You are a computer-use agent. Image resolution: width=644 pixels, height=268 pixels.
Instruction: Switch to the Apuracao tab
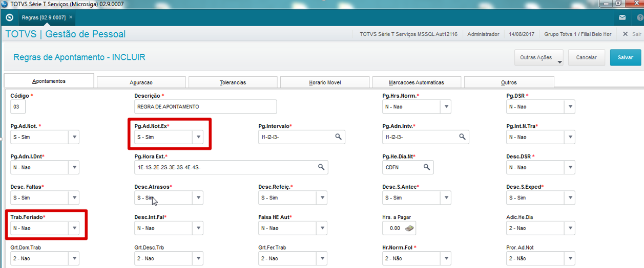tap(141, 82)
